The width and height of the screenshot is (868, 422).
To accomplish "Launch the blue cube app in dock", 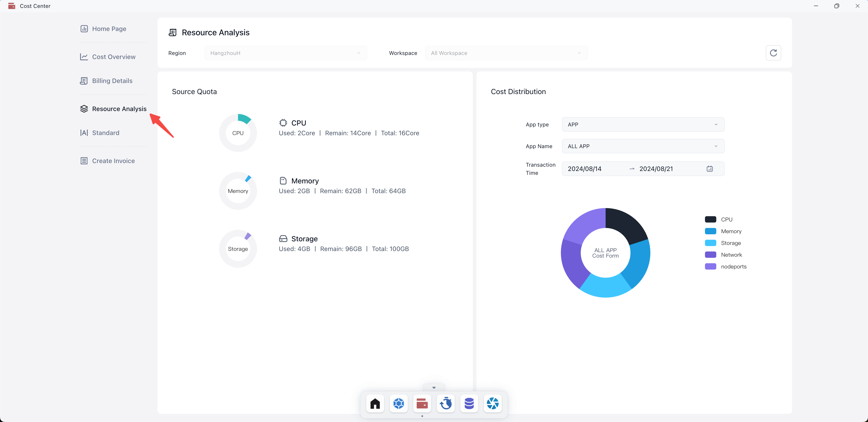I will (398, 403).
